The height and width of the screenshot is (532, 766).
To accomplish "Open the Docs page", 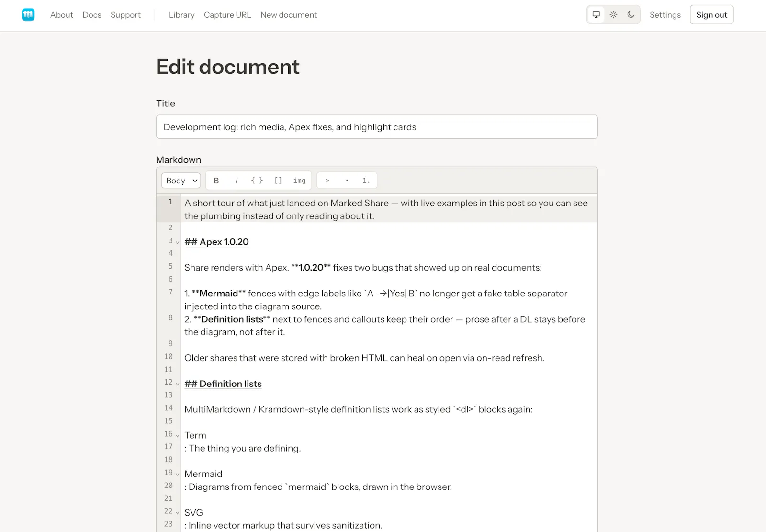I will pos(92,15).
